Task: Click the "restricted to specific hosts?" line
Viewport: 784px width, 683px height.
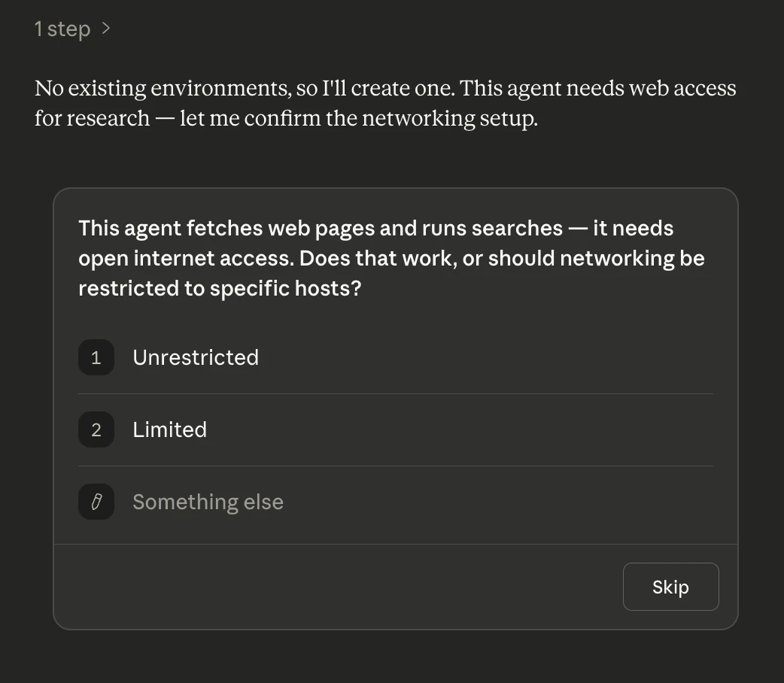Action: [220, 288]
